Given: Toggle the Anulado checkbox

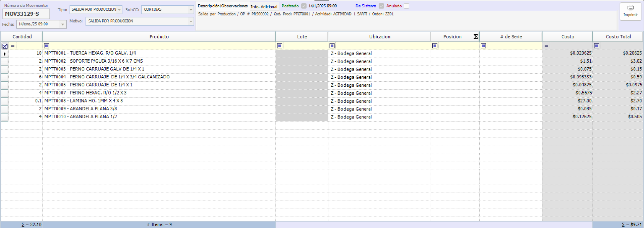Looking at the screenshot, I should 407,6.
